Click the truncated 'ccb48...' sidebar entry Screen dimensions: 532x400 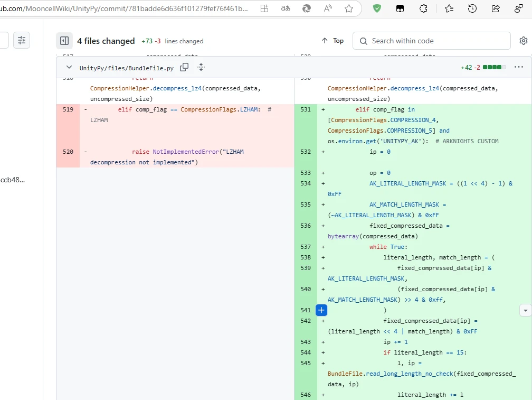(x=13, y=180)
